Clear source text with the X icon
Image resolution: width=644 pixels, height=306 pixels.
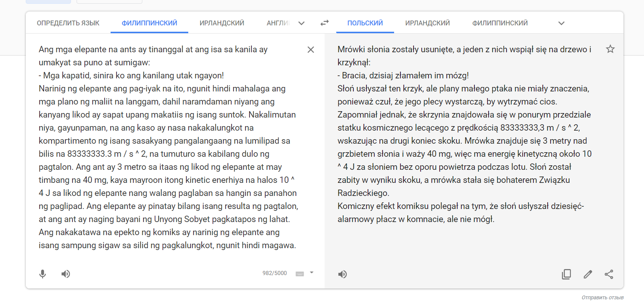click(310, 50)
